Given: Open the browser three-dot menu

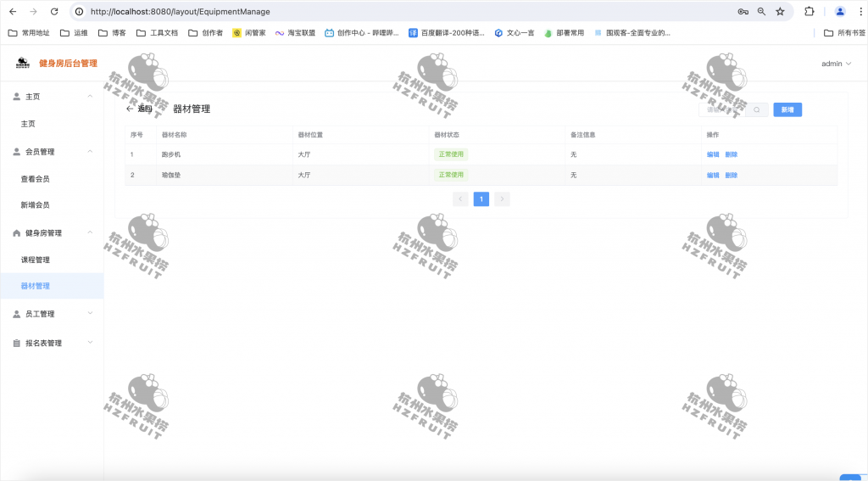Looking at the screenshot, I should [x=861, y=12].
